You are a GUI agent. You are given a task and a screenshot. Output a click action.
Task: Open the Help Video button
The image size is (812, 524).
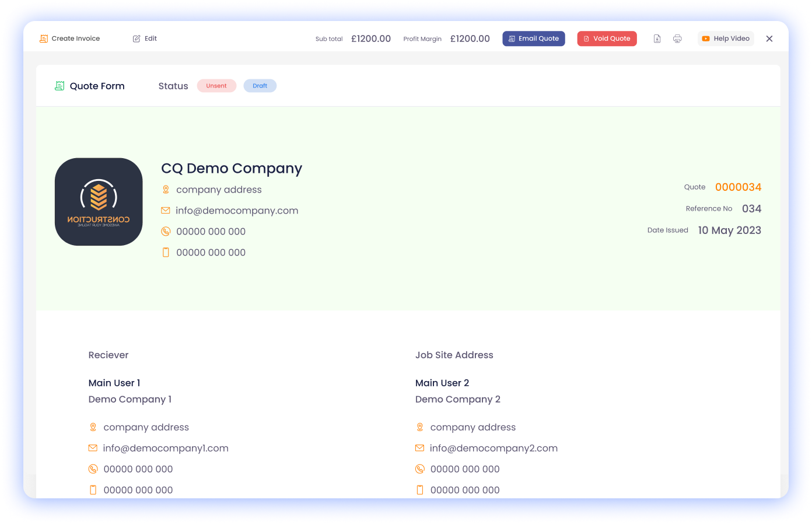[x=726, y=39]
